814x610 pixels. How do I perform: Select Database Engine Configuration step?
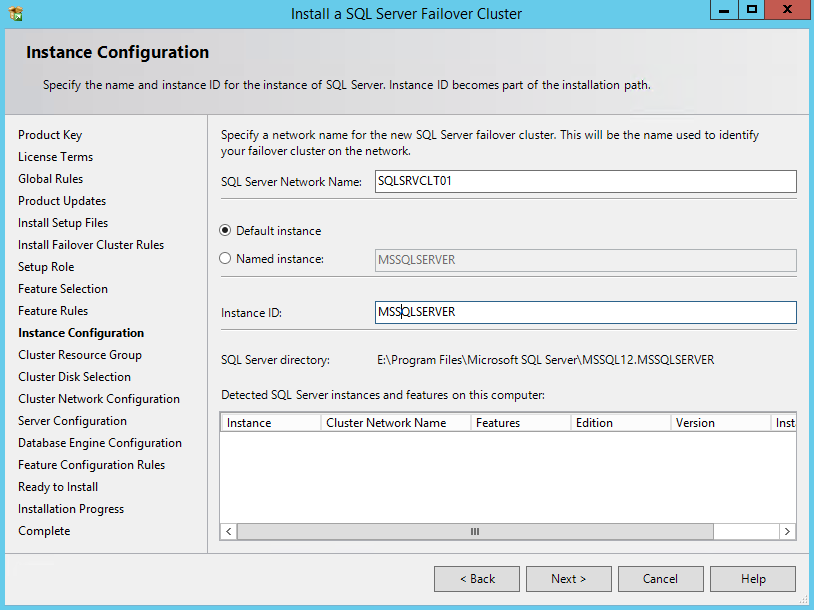pos(100,443)
